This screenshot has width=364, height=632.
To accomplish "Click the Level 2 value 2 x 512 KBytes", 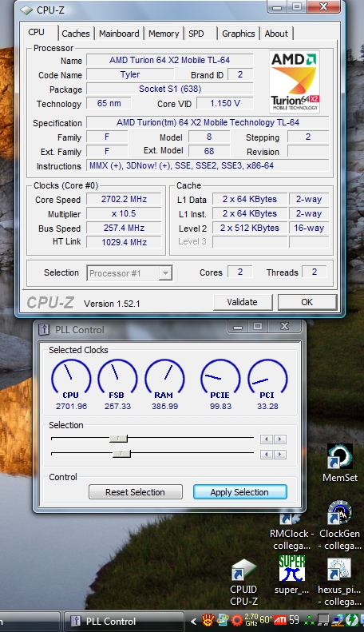I will (x=250, y=228).
